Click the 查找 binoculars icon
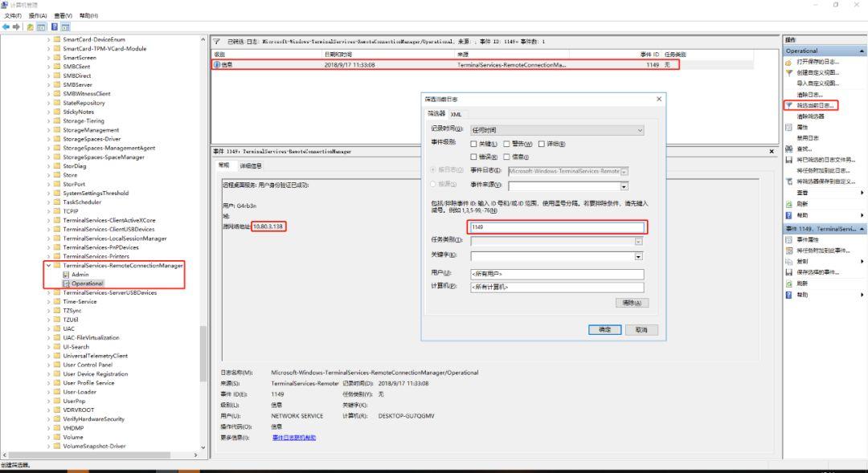The height and width of the screenshot is (473, 868). pos(789,149)
